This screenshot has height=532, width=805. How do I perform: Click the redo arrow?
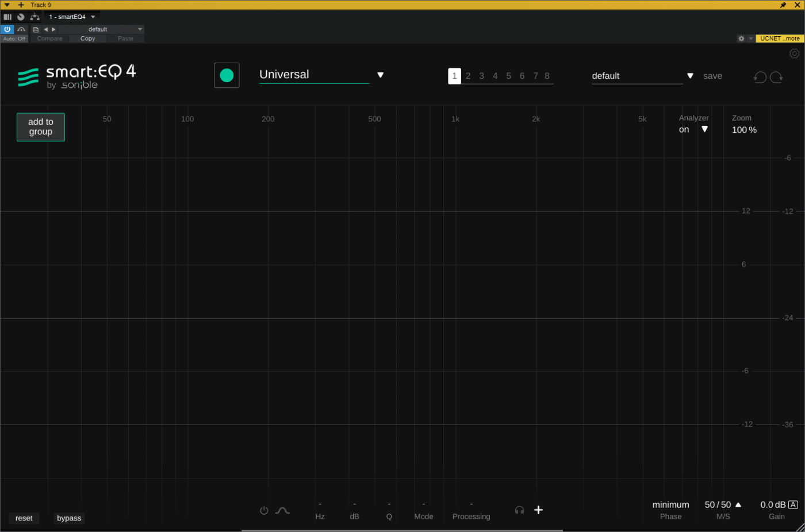click(x=776, y=77)
